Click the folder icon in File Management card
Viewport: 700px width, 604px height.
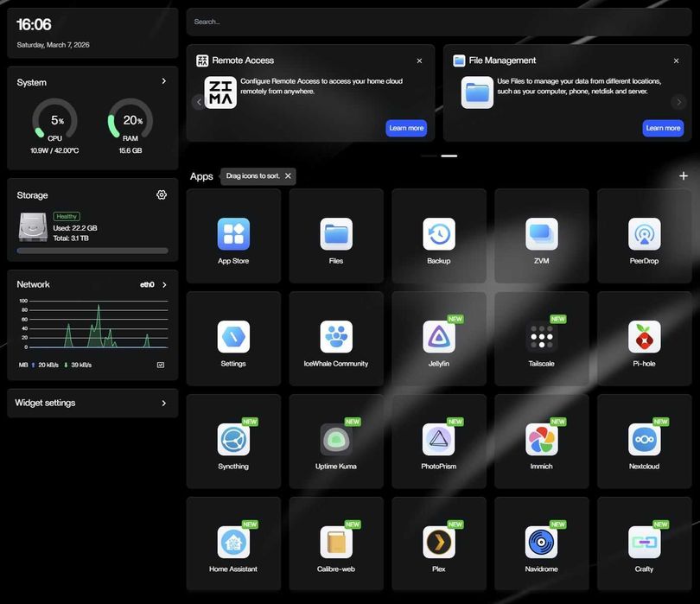coord(477,92)
